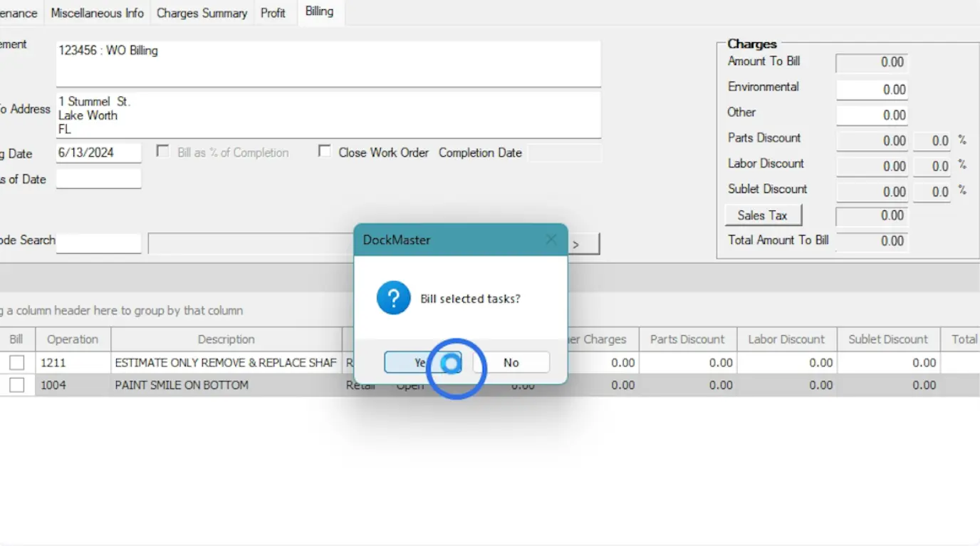
Task: Click No in the DockMaster dialog
Action: coord(511,362)
